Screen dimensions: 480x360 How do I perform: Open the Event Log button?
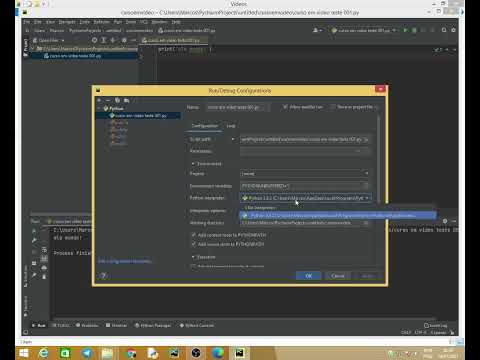(436, 325)
